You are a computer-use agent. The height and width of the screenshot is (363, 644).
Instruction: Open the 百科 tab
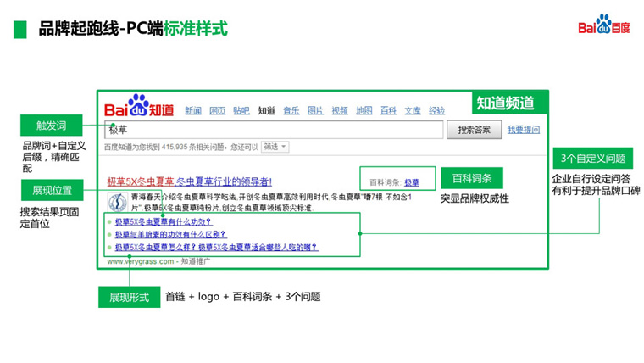pyautogui.click(x=388, y=110)
